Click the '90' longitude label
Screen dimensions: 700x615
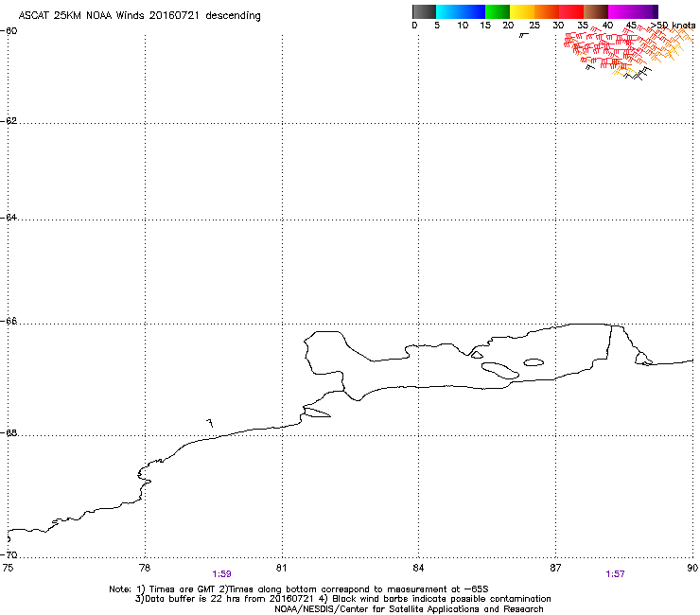click(692, 568)
